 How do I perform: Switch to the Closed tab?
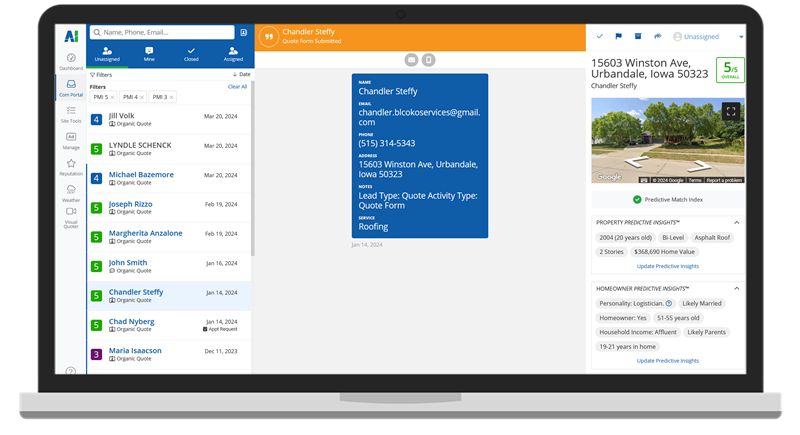point(191,55)
